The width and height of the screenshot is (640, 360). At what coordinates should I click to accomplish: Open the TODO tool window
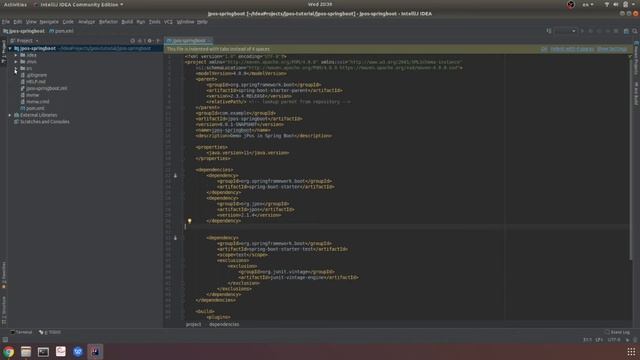50,332
